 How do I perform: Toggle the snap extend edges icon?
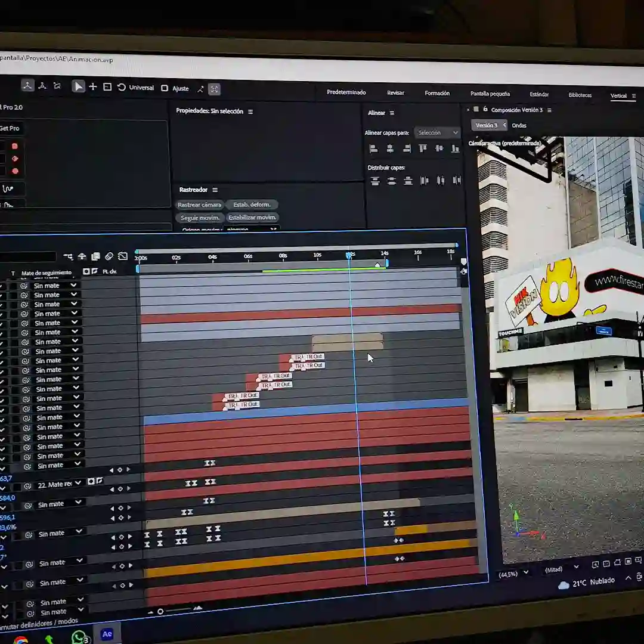[200, 89]
